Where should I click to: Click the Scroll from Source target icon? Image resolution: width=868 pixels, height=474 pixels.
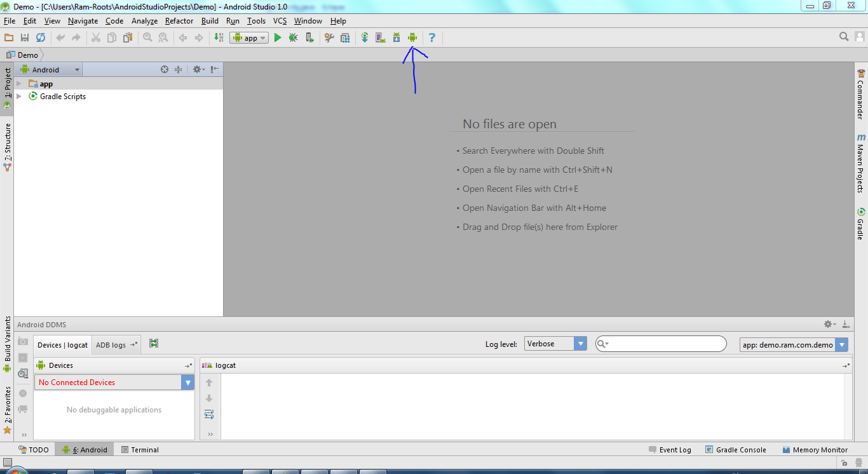[165, 70]
